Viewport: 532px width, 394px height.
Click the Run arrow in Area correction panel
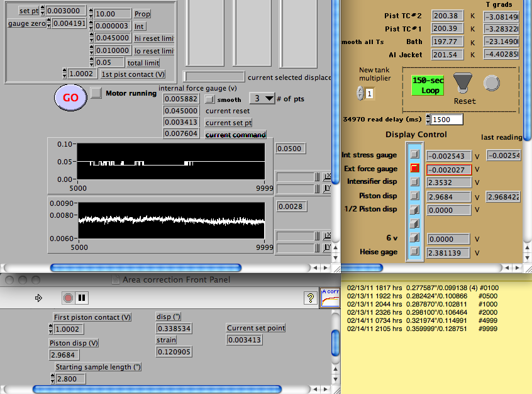point(38,298)
